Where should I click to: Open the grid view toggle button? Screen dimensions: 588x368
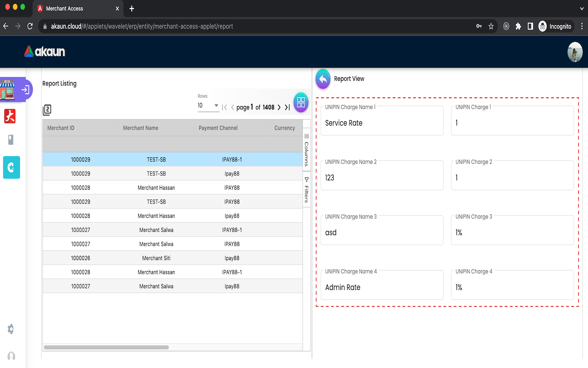(301, 102)
